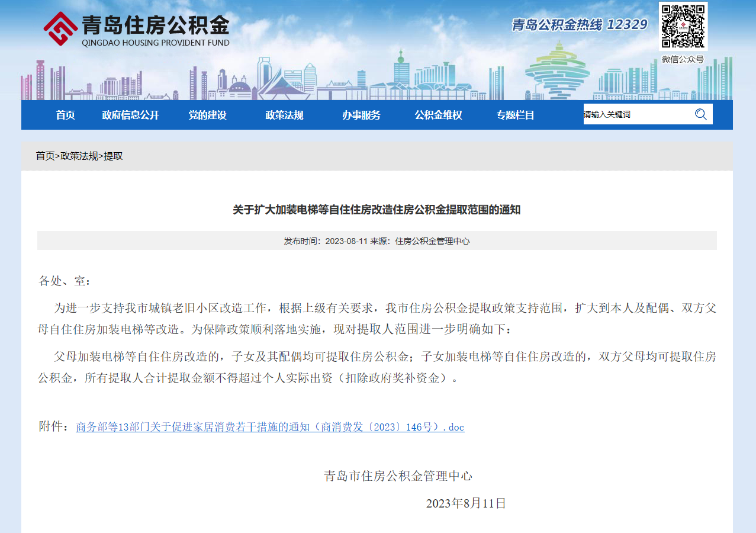This screenshot has height=533, width=756.
Task: Click 政策法规 in the breadcrumb trail
Action: (79, 156)
